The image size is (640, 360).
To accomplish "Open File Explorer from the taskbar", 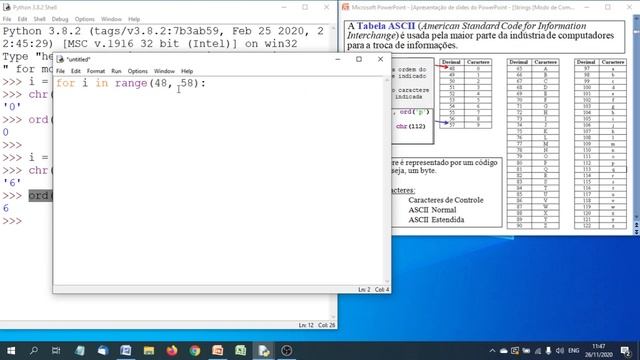I will click(x=149, y=351).
